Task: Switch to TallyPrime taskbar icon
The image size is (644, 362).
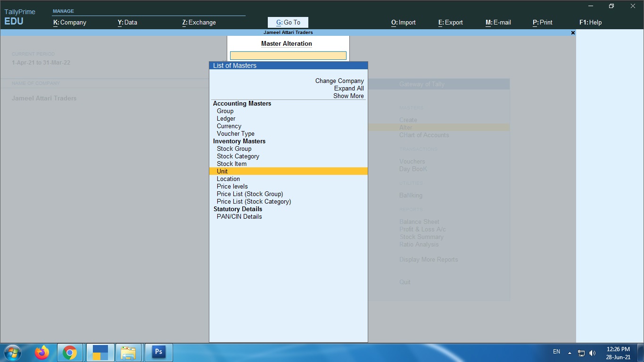Action: click(x=100, y=352)
